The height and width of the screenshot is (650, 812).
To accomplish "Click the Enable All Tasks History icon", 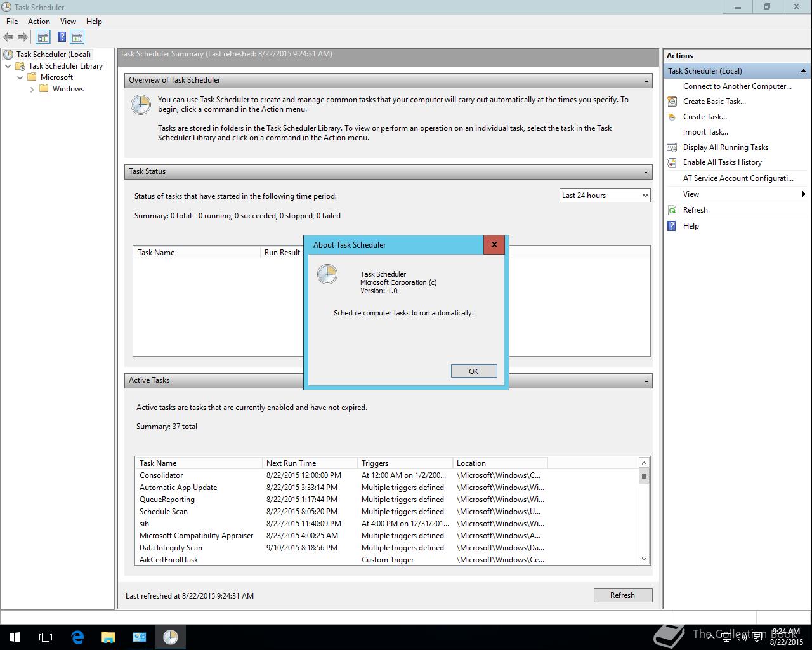I will (672, 162).
